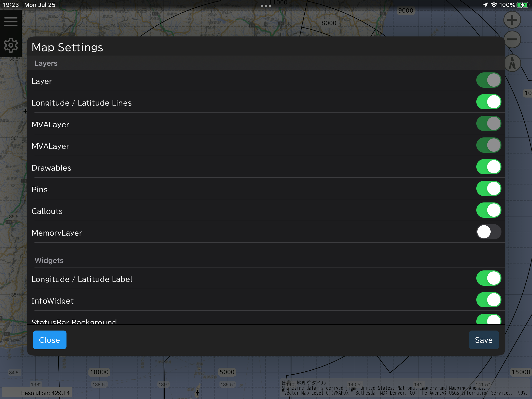The width and height of the screenshot is (532, 399).
Task: Tap the location arrow status icon
Action: 485,5
